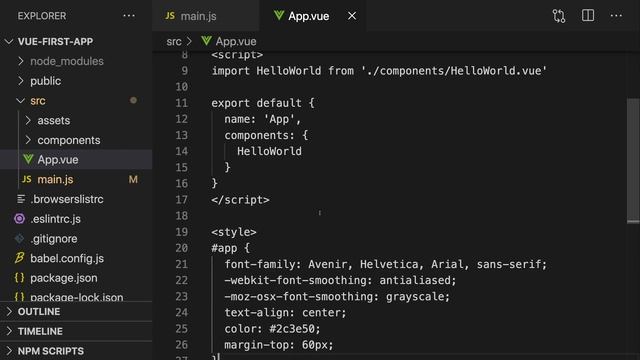Open main.js in the file tree
Viewport: 640px width, 360px height.
click(76, 180)
